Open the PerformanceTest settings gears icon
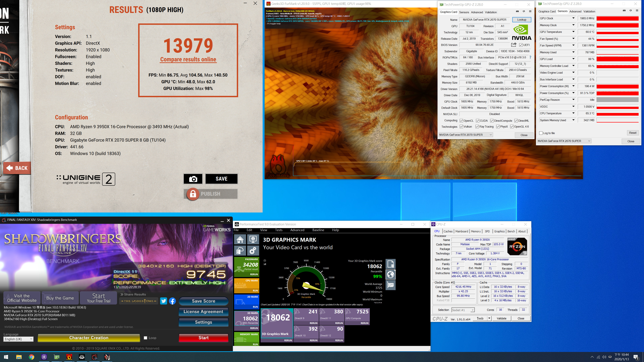Image resolution: width=644 pixels, height=362 pixels. point(253,251)
